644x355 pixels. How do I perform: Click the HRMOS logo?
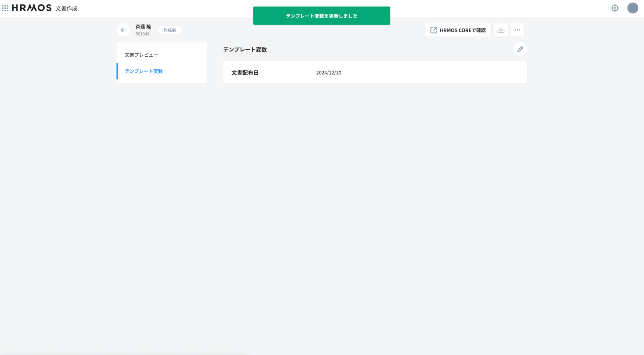pyautogui.click(x=32, y=8)
